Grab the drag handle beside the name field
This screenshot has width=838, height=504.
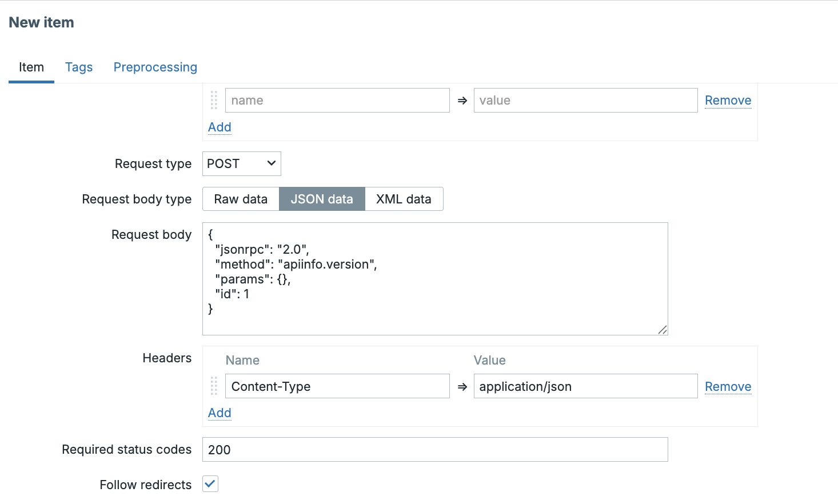coord(214,100)
